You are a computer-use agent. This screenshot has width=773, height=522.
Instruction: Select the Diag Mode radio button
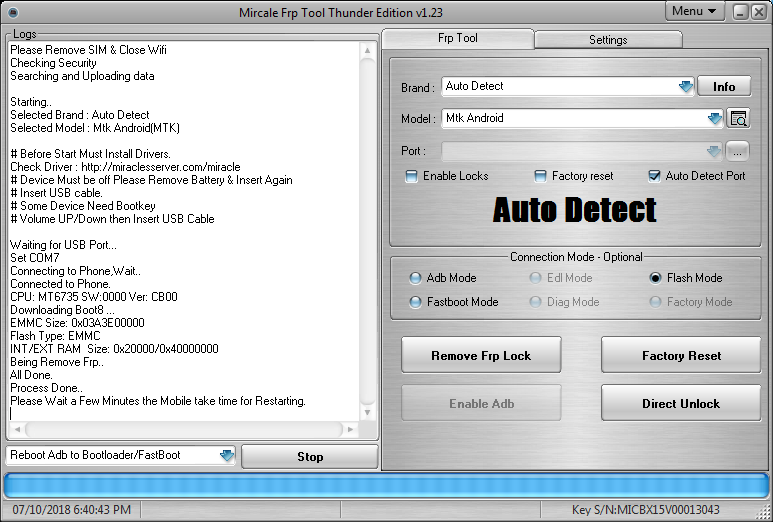pyautogui.click(x=535, y=302)
